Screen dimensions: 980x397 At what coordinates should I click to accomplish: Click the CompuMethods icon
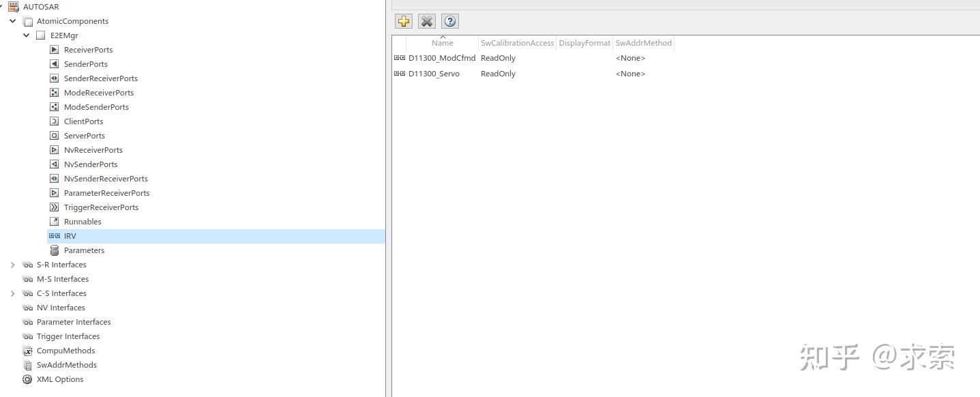coord(27,351)
